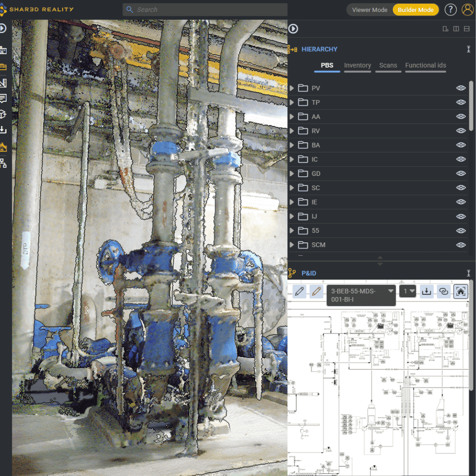Open the user account profile icon

(467, 10)
